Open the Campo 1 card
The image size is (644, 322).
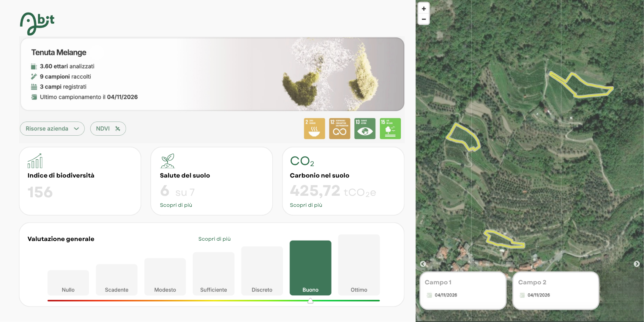click(x=462, y=290)
